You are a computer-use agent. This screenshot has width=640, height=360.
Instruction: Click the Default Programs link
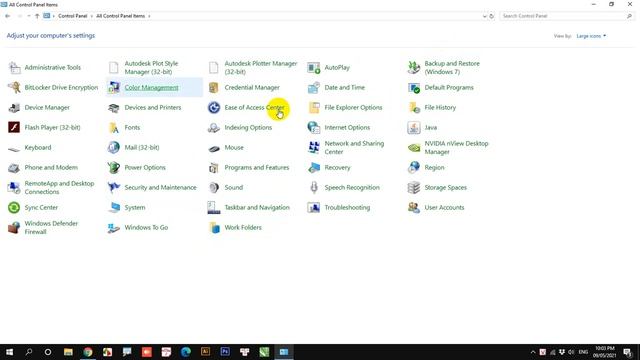click(x=449, y=87)
